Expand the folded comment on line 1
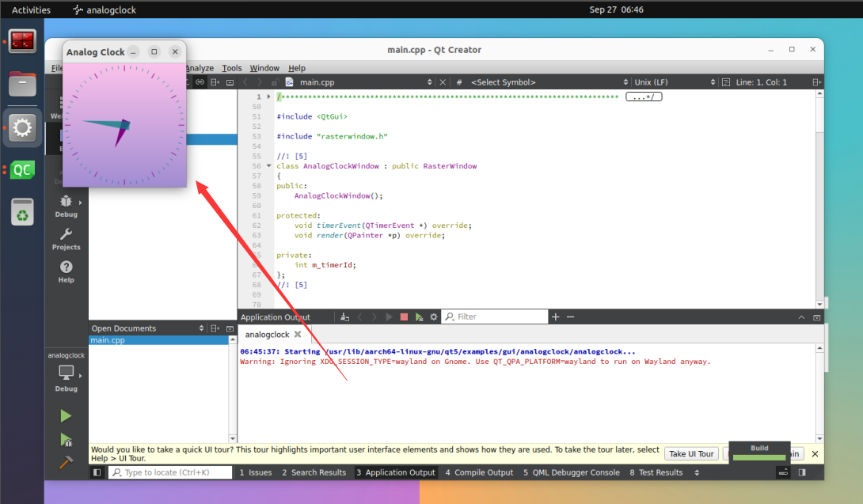The image size is (863, 504). (x=268, y=97)
